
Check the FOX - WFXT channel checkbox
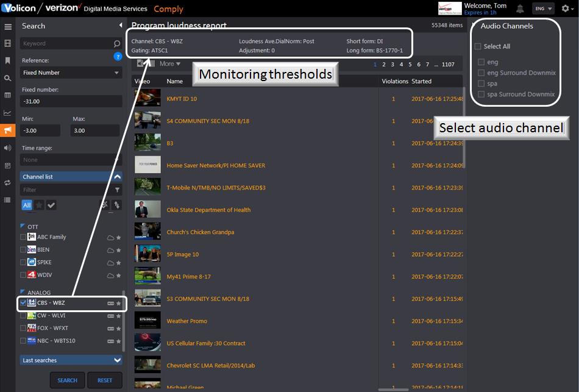(23, 328)
